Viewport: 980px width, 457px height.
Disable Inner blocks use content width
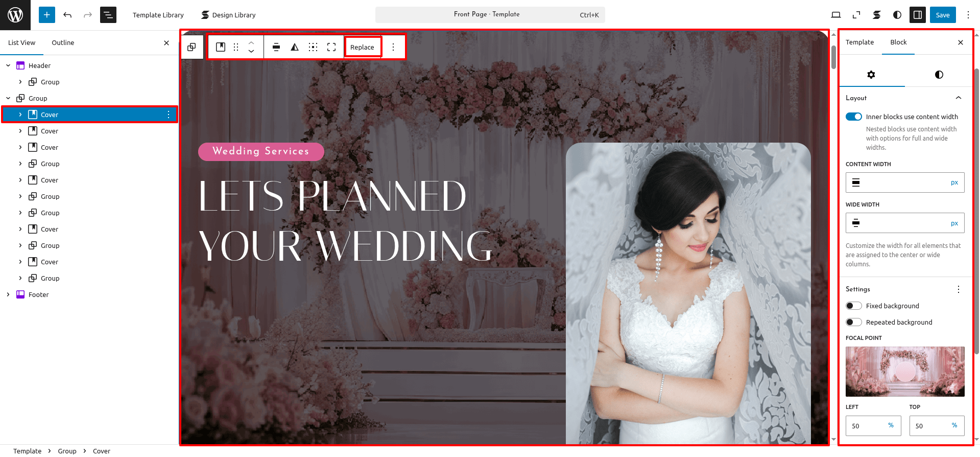tap(853, 117)
